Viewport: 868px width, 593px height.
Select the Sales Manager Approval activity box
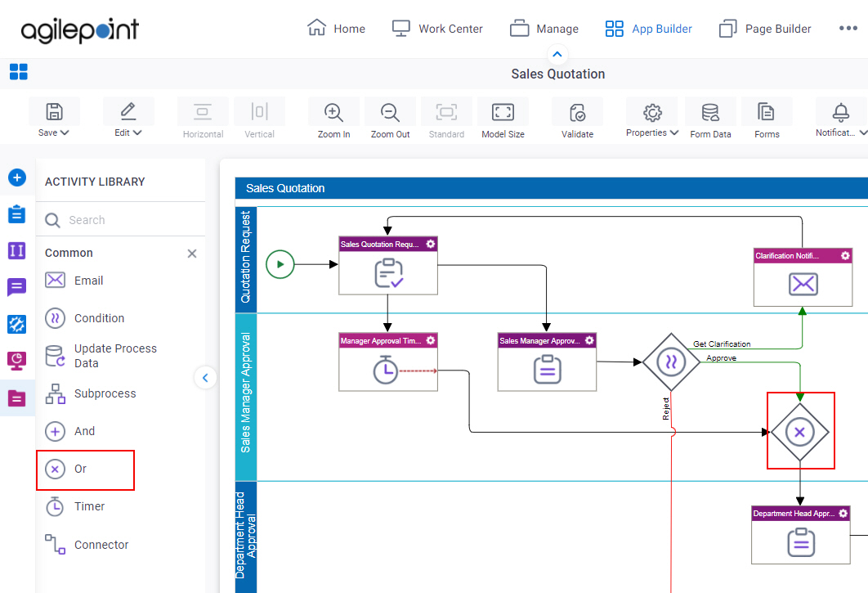tap(547, 362)
